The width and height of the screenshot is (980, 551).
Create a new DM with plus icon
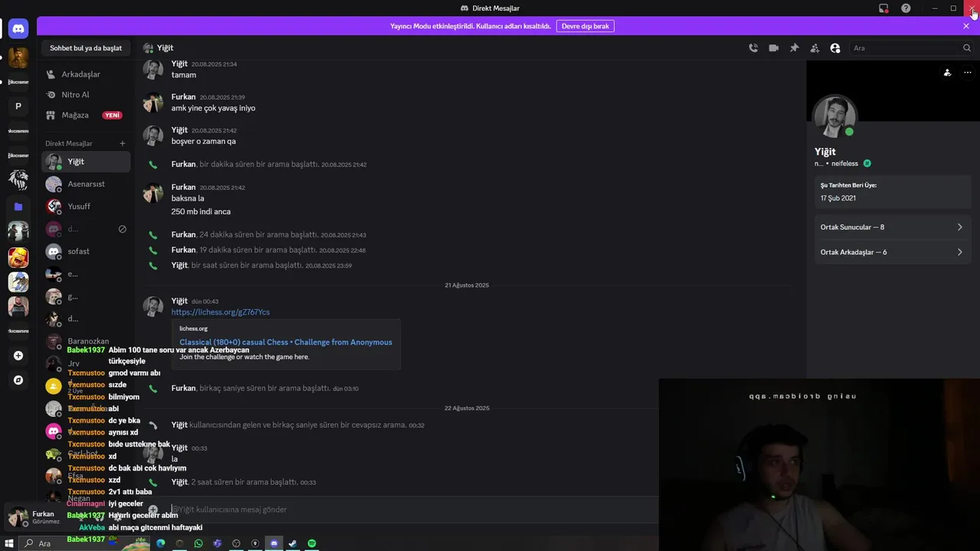[122, 143]
